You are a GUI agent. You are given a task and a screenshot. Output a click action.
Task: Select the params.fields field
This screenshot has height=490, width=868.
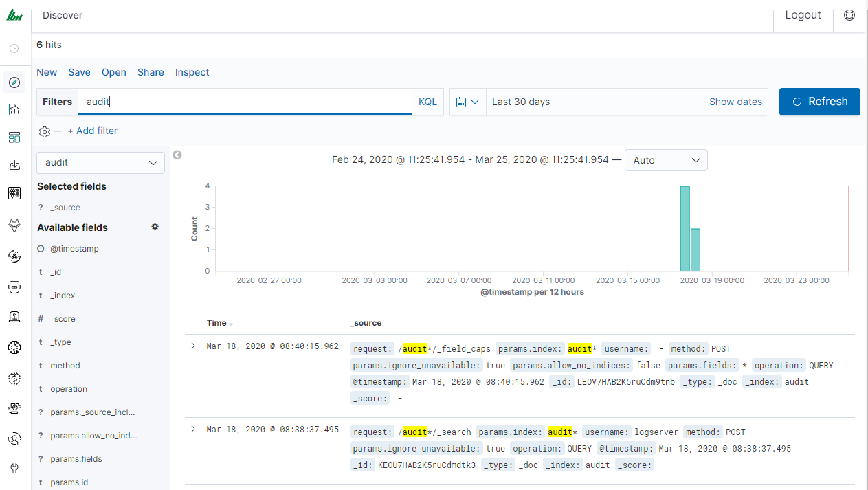pyautogui.click(x=76, y=459)
